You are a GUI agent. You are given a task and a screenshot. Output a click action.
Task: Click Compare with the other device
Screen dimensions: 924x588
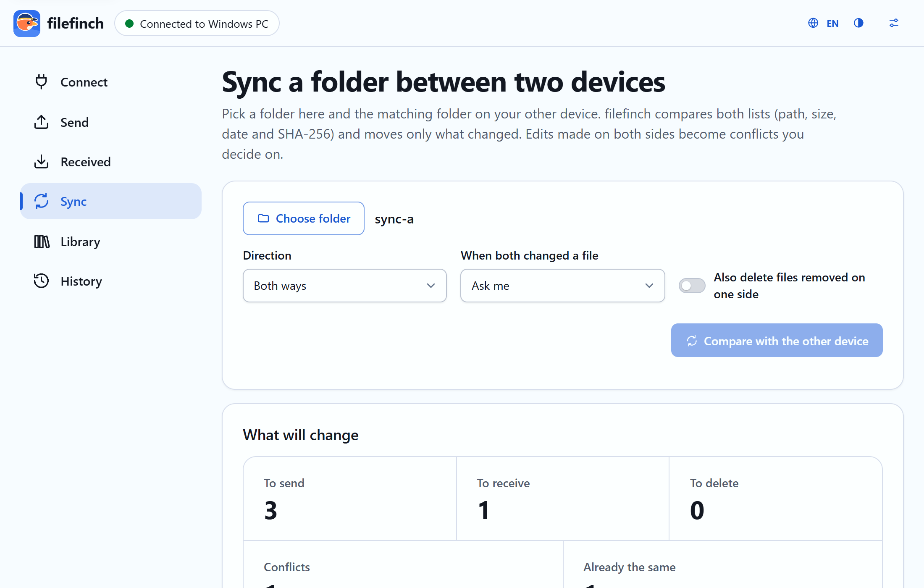(777, 340)
